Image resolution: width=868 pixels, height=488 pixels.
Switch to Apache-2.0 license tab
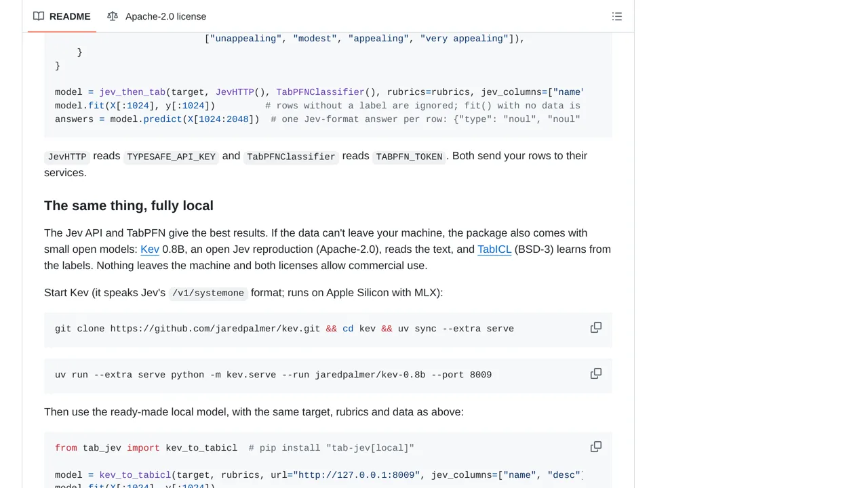point(157,16)
